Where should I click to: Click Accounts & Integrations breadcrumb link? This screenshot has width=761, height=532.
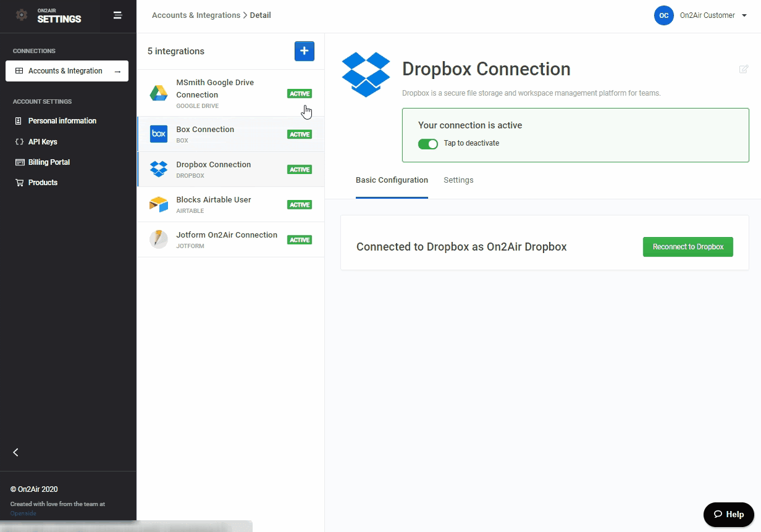(196, 15)
